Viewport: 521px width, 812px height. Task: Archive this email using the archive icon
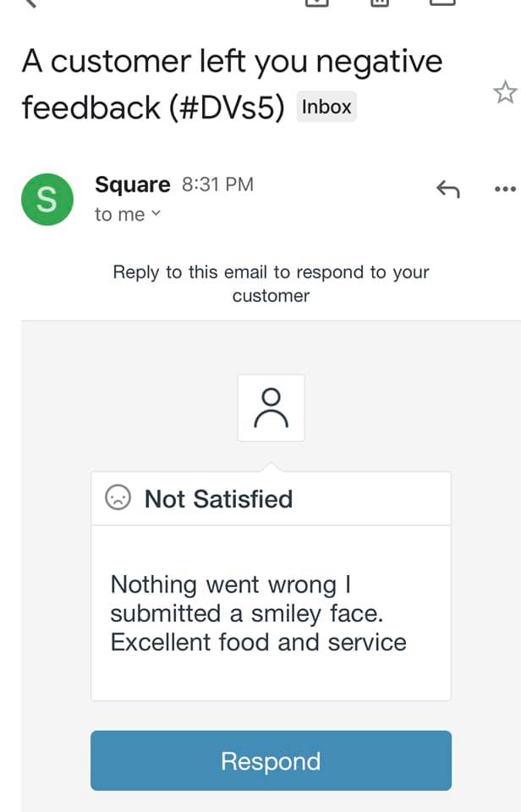(x=317, y=3)
